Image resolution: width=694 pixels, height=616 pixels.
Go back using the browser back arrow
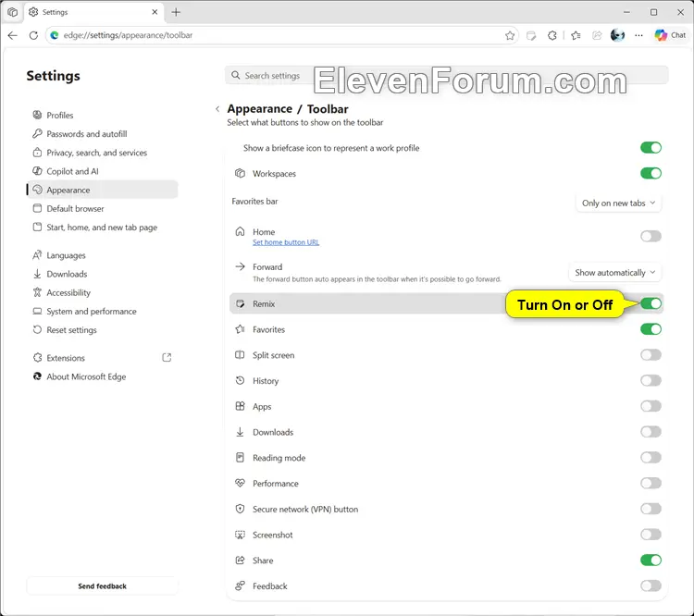(12, 35)
